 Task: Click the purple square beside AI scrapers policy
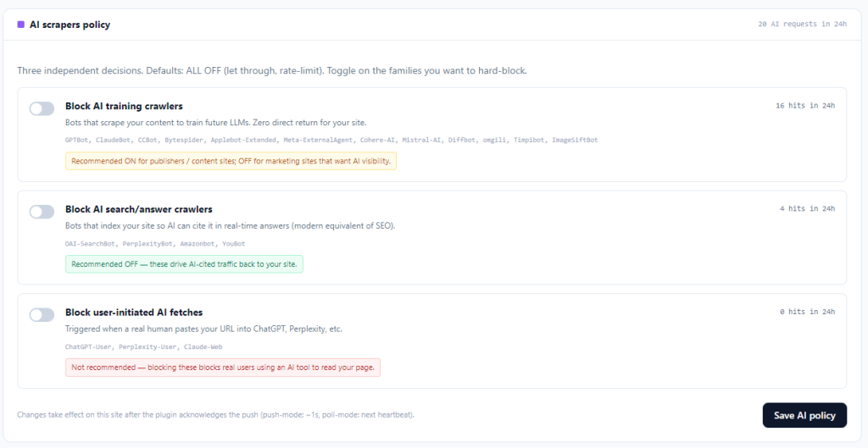21,25
